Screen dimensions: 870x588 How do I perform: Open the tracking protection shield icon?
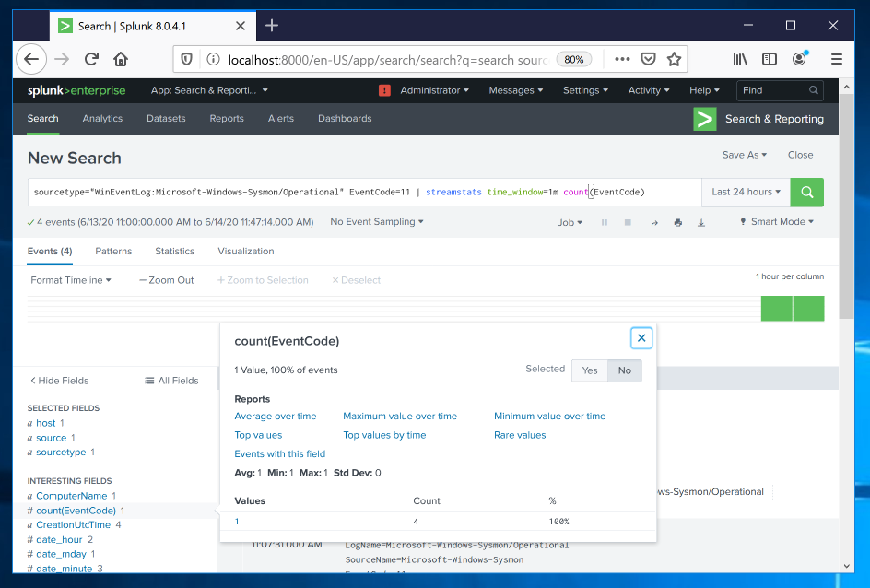point(187,59)
